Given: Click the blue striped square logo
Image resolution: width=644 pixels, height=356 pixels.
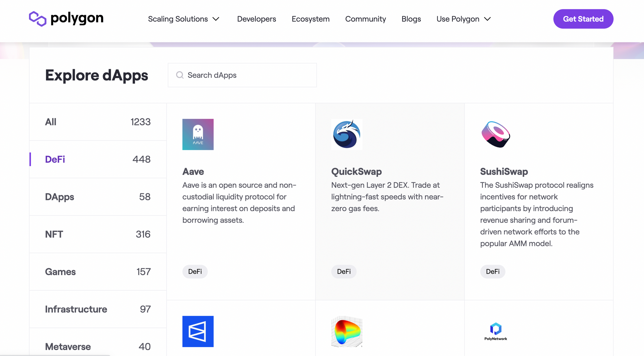Looking at the screenshot, I should point(198,331).
